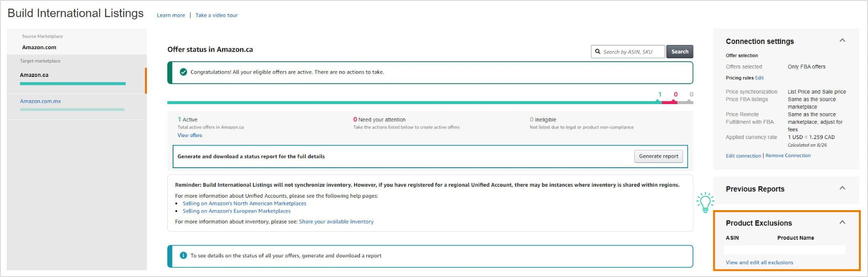Click the 'Only FBA offers' value

point(806,67)
